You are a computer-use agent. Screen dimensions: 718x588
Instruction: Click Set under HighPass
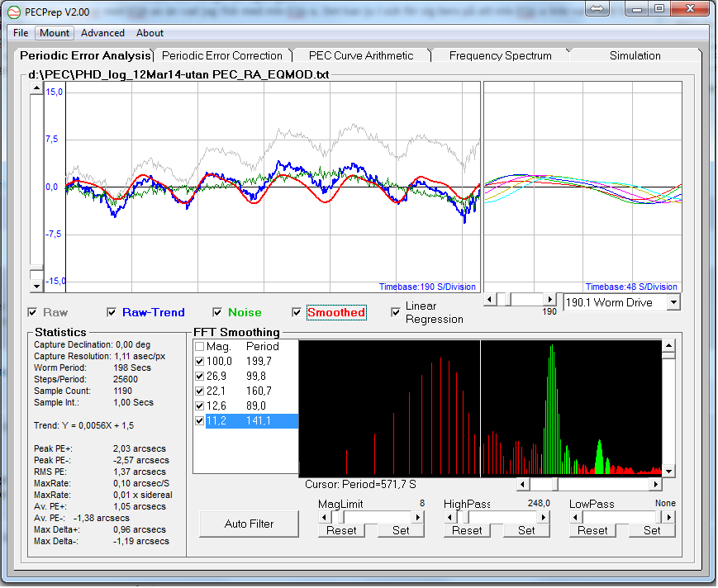526,531
